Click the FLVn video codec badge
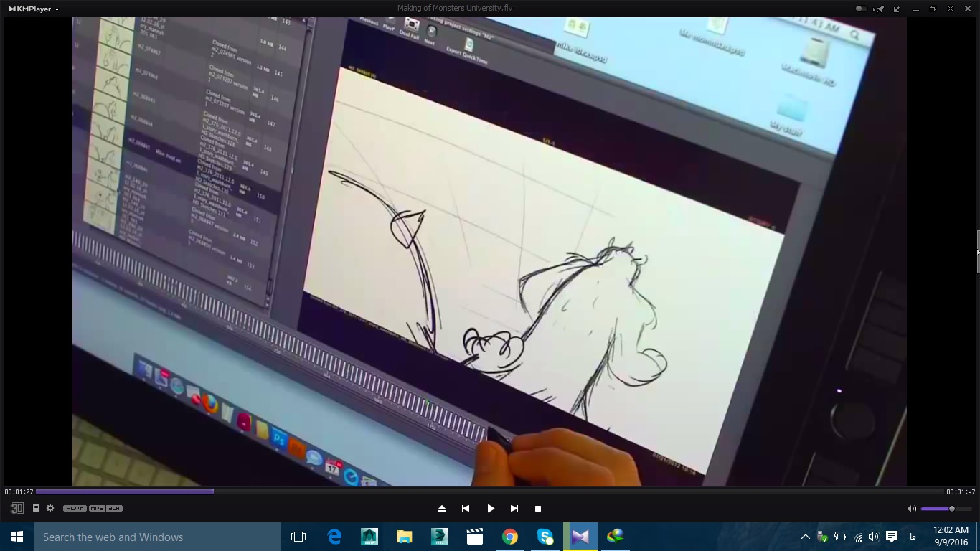This screenshot has width=980, height=551. point(75,508)
